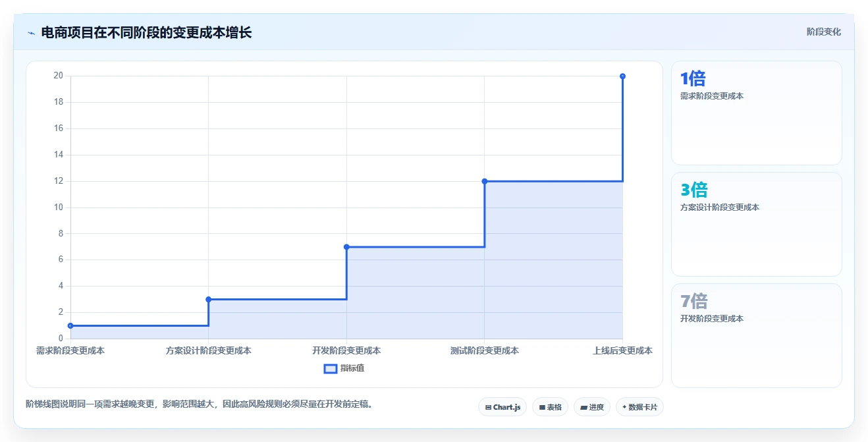The width and height of the screenshot is (868, 442).
Task: Click the x-axis label 开发阶段变更成本
Action: (x=346, y=350)
